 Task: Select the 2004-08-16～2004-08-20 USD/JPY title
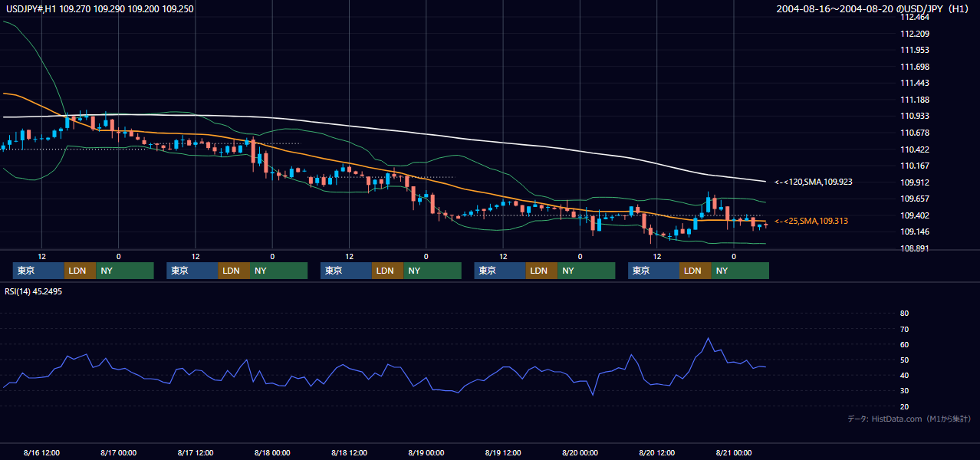point(872,8)
